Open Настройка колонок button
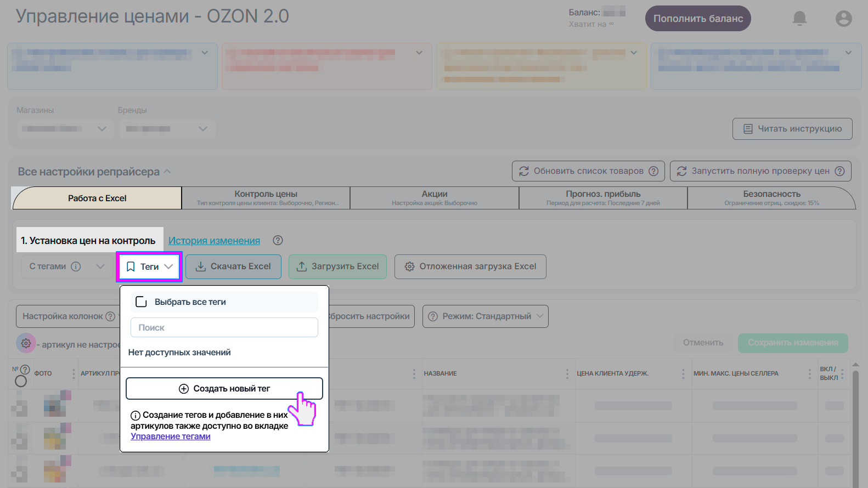This screenshot has height=488, width=868. (x=68, y=316)
